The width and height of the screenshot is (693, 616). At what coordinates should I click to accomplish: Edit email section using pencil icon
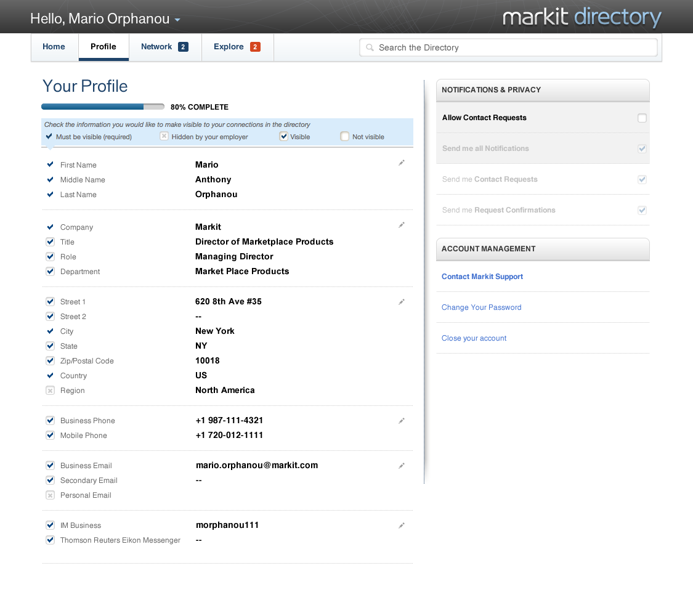click(x=402, y=466)
